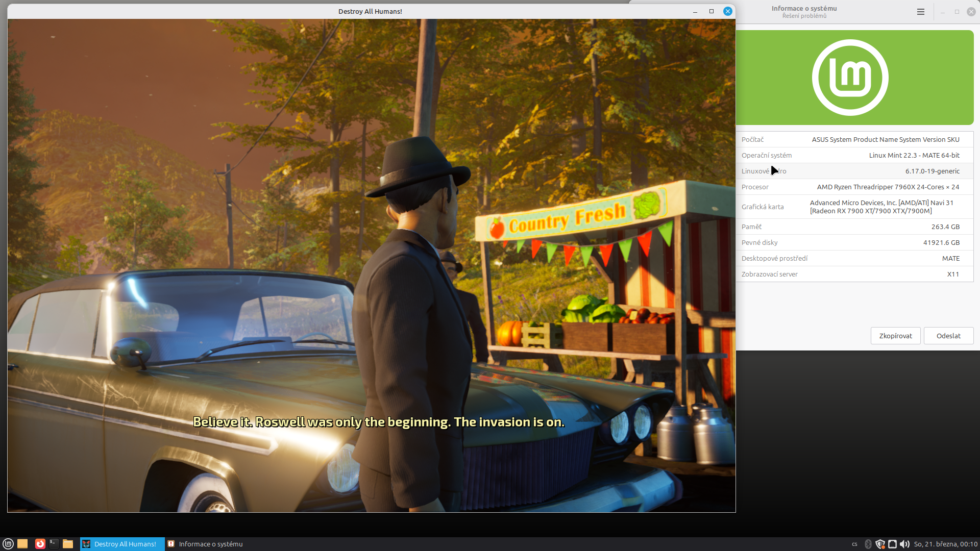The width and height of the screenshot is (980, 551).
Task: Click the Procesor information row
Action: (854, 187)
